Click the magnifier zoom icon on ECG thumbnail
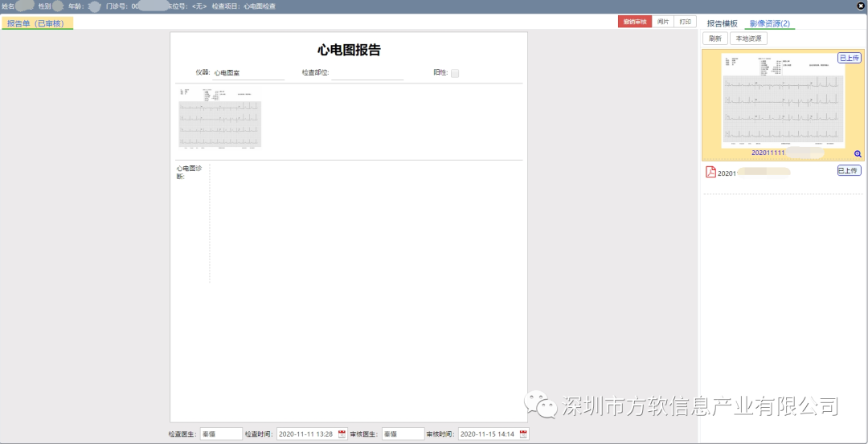The height and width of the screenshot is (444, 868). (x=858, y=154)
